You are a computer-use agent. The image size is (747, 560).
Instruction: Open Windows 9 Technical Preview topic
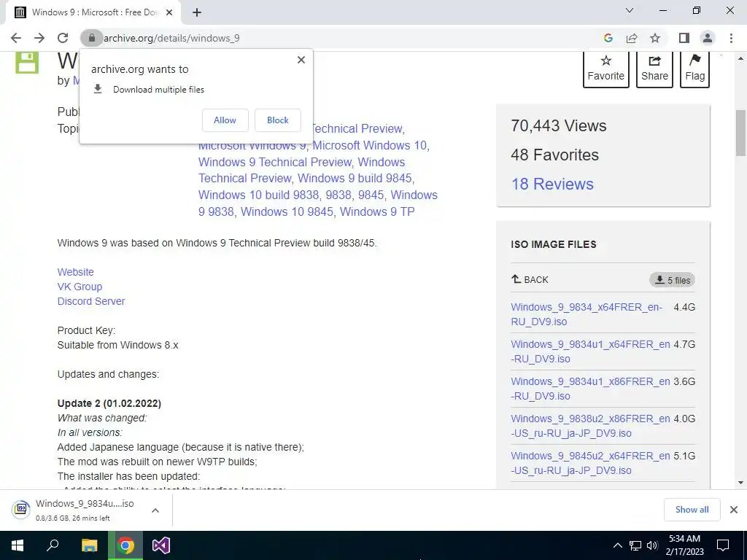[275, 162]
